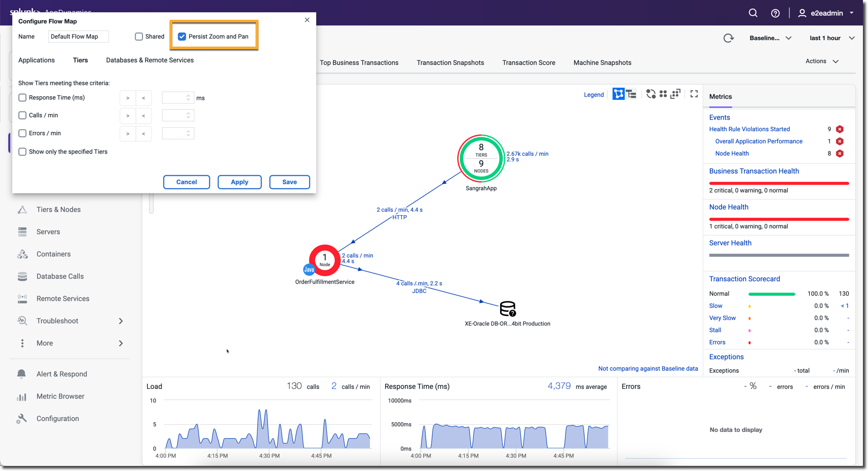Click the Database Calls sidebar icon
The height and width of the screenshot is (471, 868).
pyautogui.click(x=22, y=277)
